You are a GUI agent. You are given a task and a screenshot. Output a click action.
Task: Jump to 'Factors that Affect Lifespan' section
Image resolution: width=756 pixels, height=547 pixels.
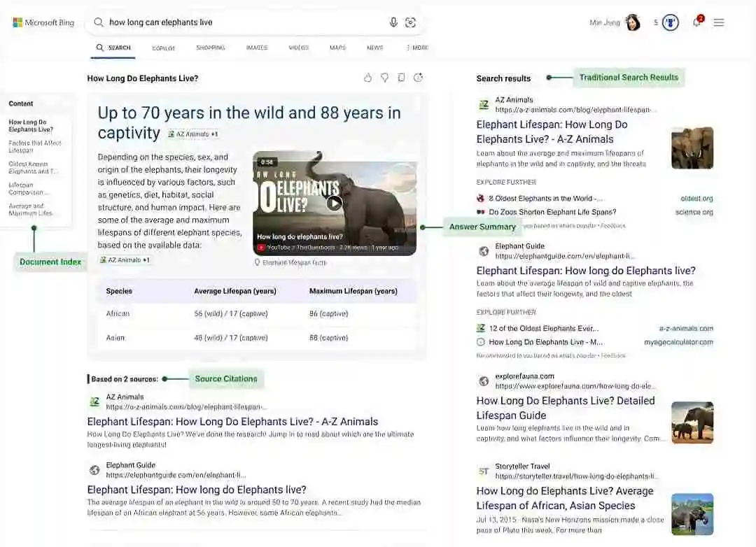pos(35,146)
